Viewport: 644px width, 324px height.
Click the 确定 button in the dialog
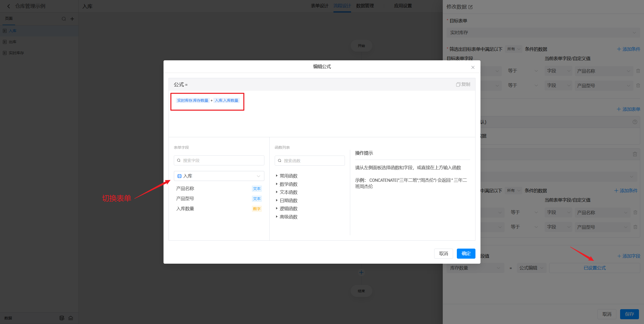tap(466, 254)
